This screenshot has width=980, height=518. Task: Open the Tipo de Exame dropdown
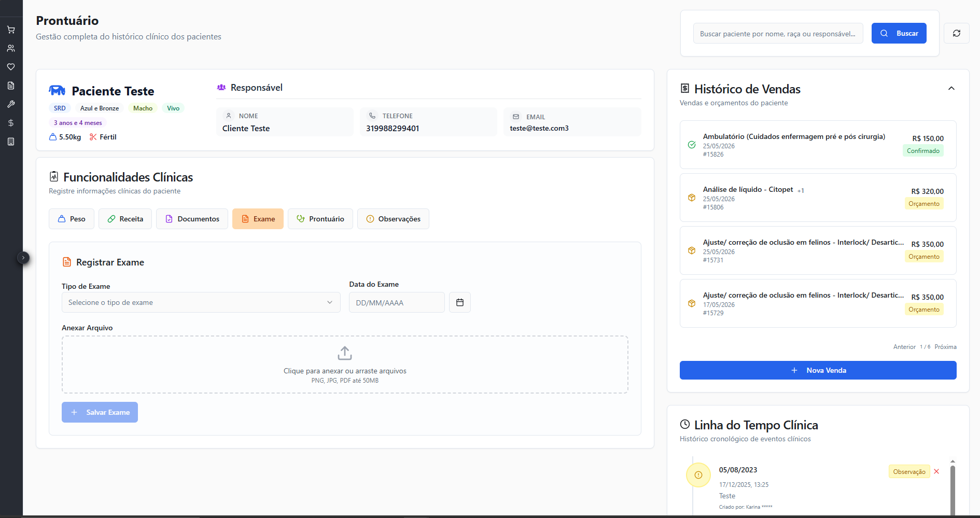click(201, 302)
